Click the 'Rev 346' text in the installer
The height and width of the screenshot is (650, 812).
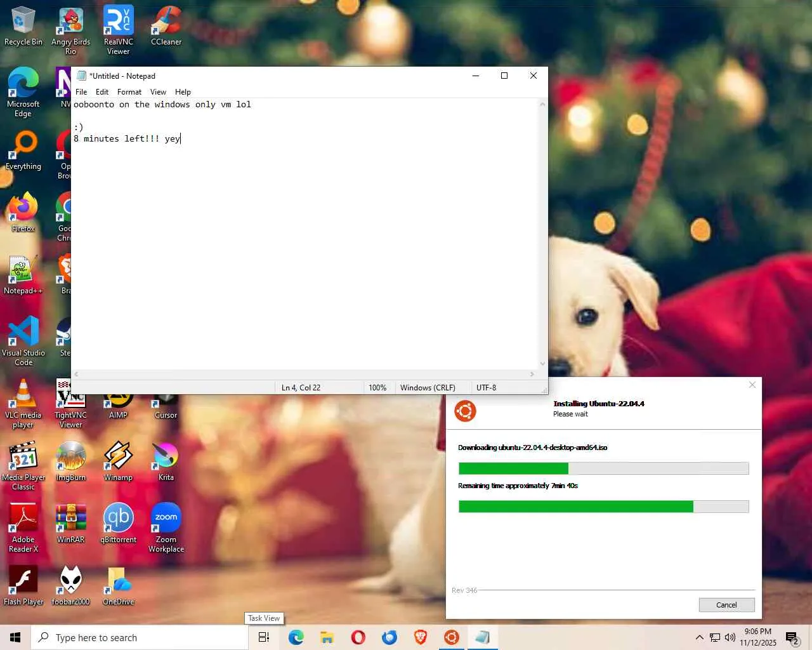click(464, 590)
